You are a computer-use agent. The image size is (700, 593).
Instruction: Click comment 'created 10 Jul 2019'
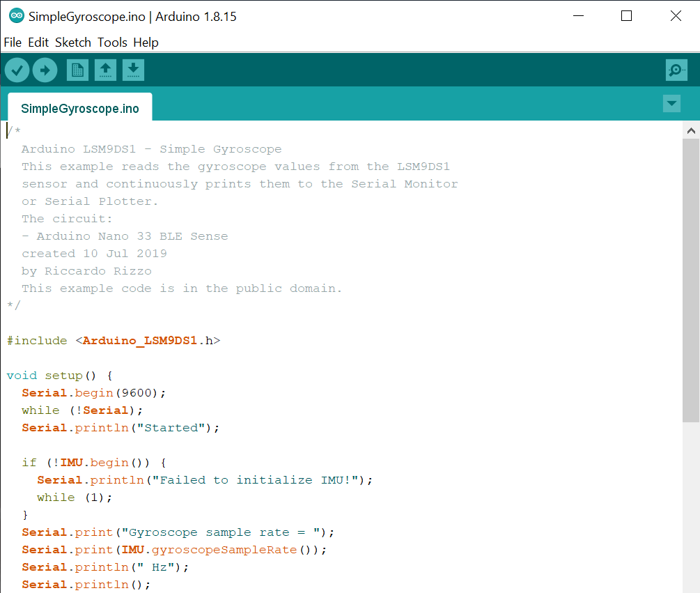pyautogui.click(x=94, y=254)
